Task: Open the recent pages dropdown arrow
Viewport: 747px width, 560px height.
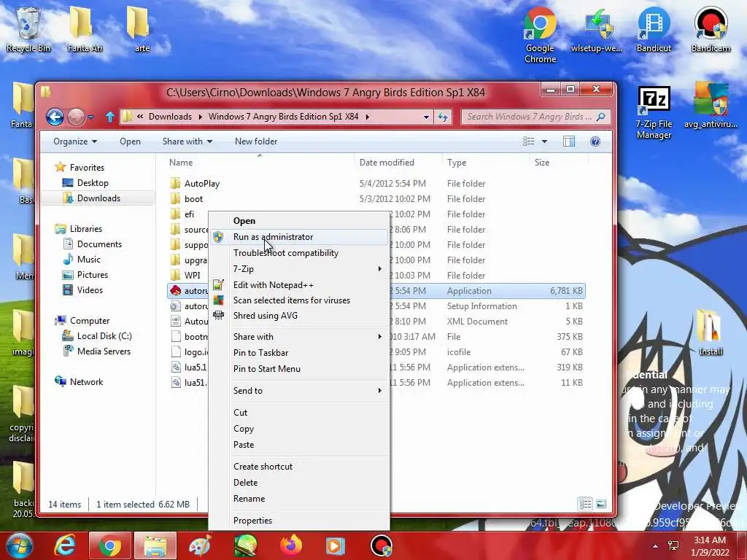Action: point(91,117)
